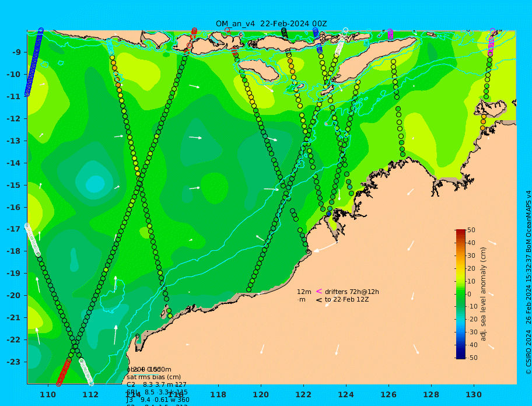The image size is (532, 406).
Task: Click the magenta drifter arrow legend symbol
Action: (319, 291)
